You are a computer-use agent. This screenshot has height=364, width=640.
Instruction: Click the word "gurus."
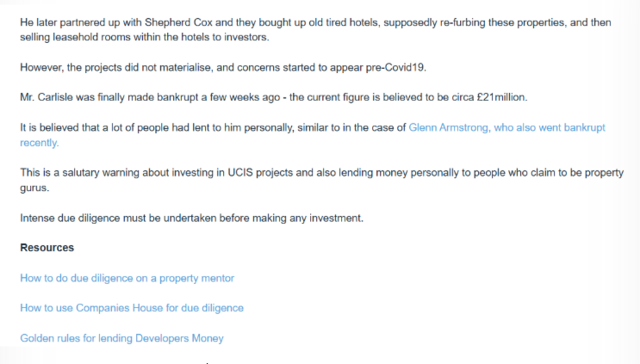(34, 188)
